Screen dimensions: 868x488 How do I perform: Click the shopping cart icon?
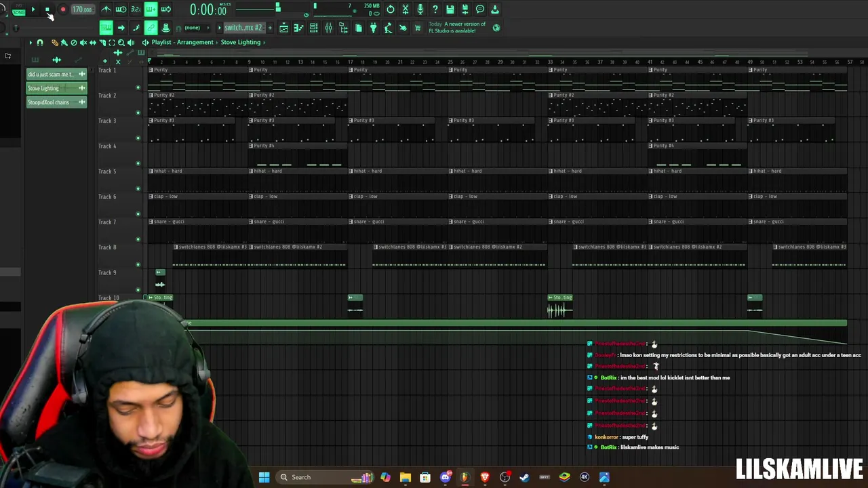point(418,28)
